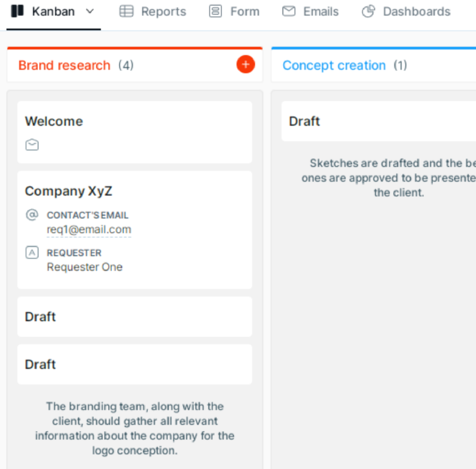476x469 pixels.
Task: Click the Reports table icon
Action: point(126,11)
